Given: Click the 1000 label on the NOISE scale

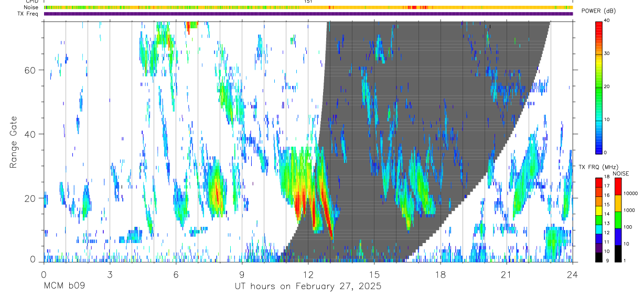Looking at the screenshot, I should click(629, 210).
